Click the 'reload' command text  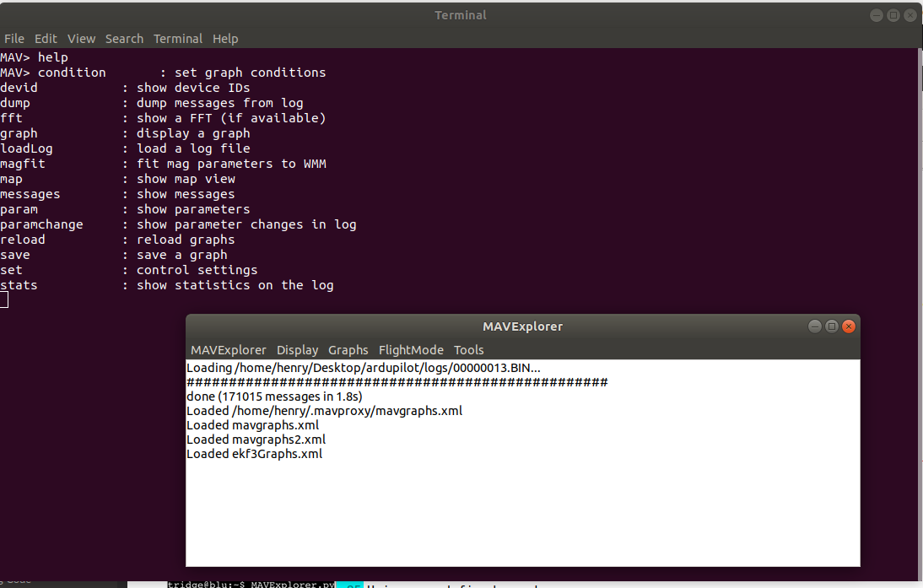[23, 240]
